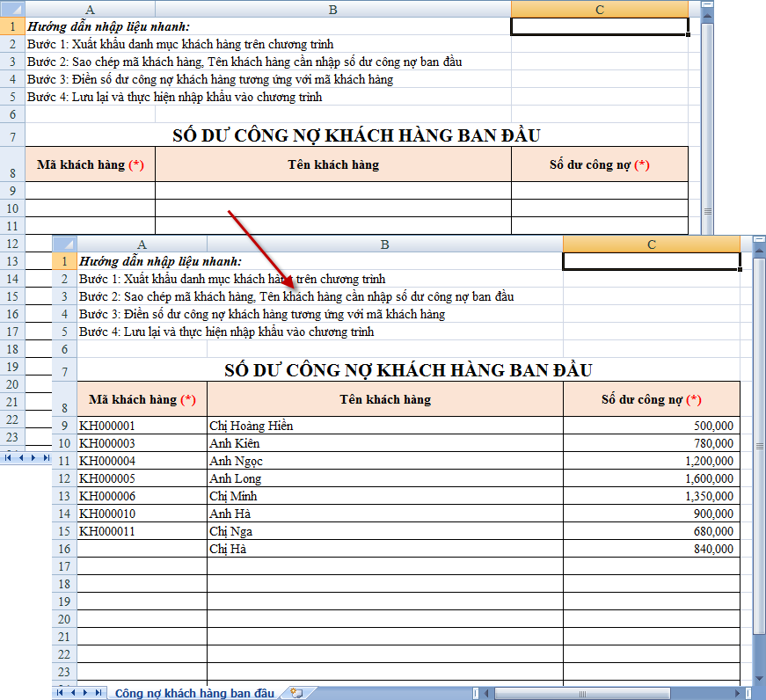This screenshot has width=766, height=700.
Task: Click the next-sheet arrow beside the sheet tab
Action: [85, 693]
